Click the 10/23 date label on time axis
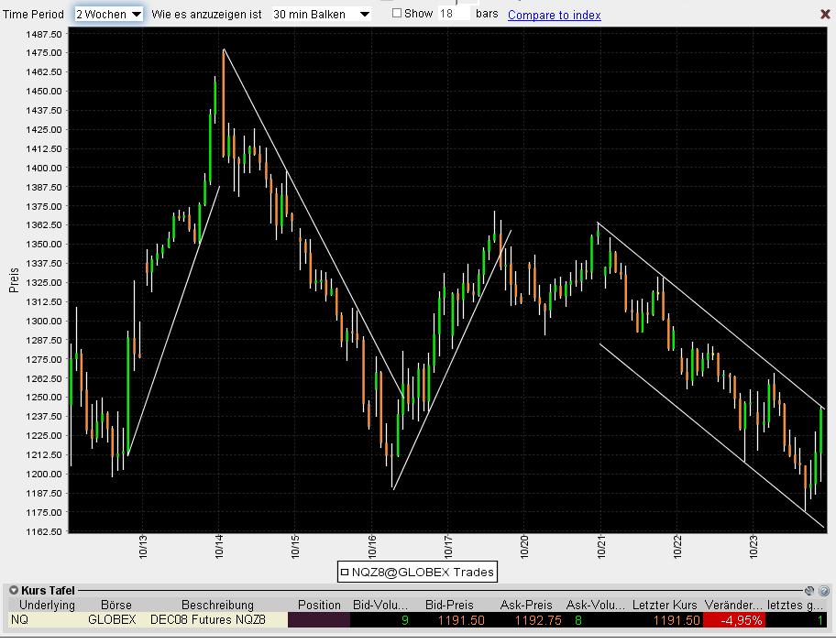 click(x=753, y=547)
